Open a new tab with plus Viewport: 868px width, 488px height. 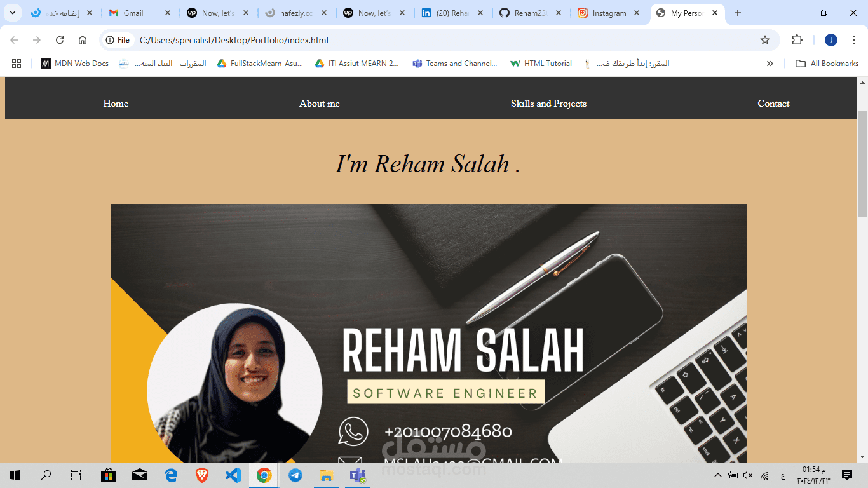(x=738, y=13)
